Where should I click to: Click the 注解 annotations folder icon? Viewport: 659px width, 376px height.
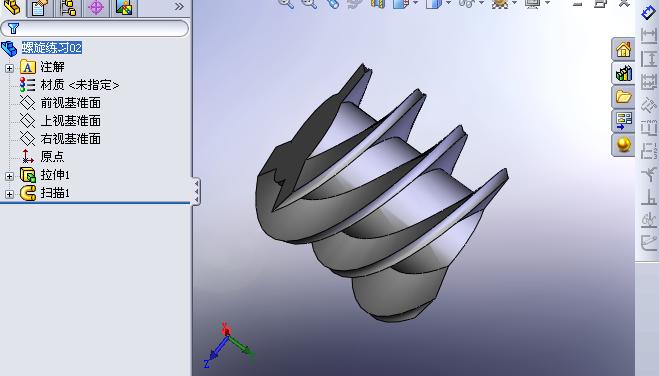28,67
